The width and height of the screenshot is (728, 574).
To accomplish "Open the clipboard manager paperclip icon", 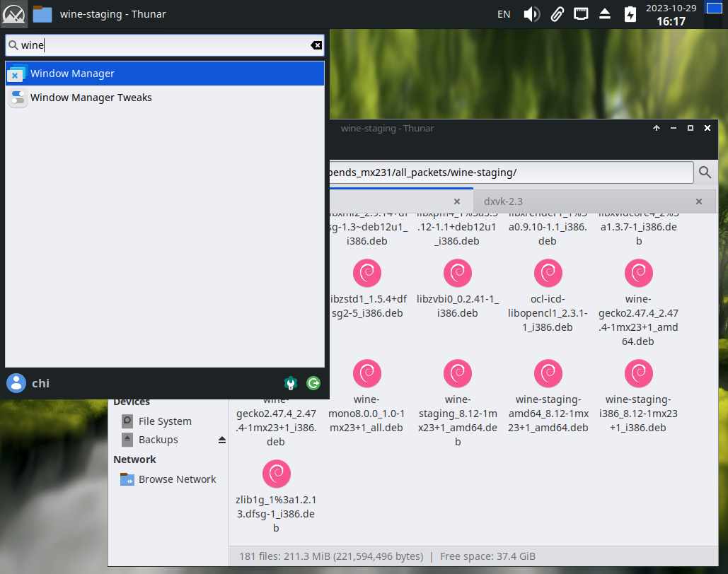I will [557, 14].
